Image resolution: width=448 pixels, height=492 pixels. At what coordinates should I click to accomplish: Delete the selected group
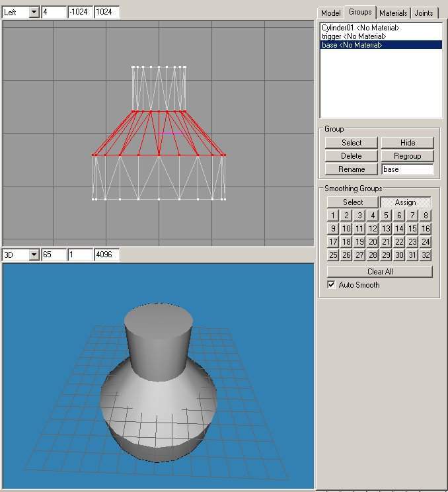click(x=352, y=156)
